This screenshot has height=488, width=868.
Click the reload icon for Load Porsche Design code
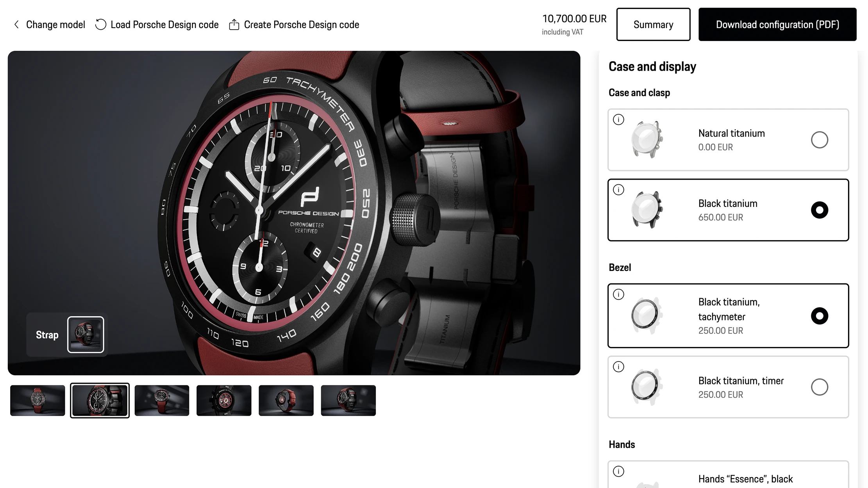101,25
